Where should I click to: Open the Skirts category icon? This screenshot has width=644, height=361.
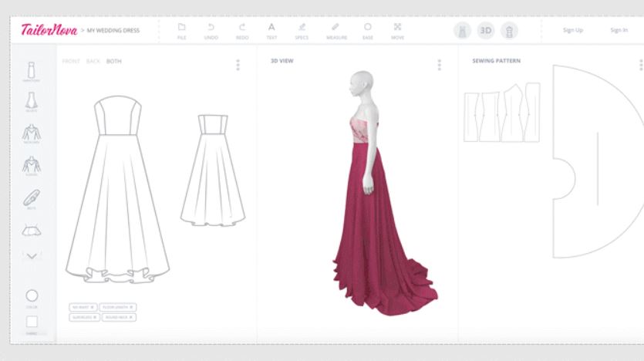click(x=32, y=103)
